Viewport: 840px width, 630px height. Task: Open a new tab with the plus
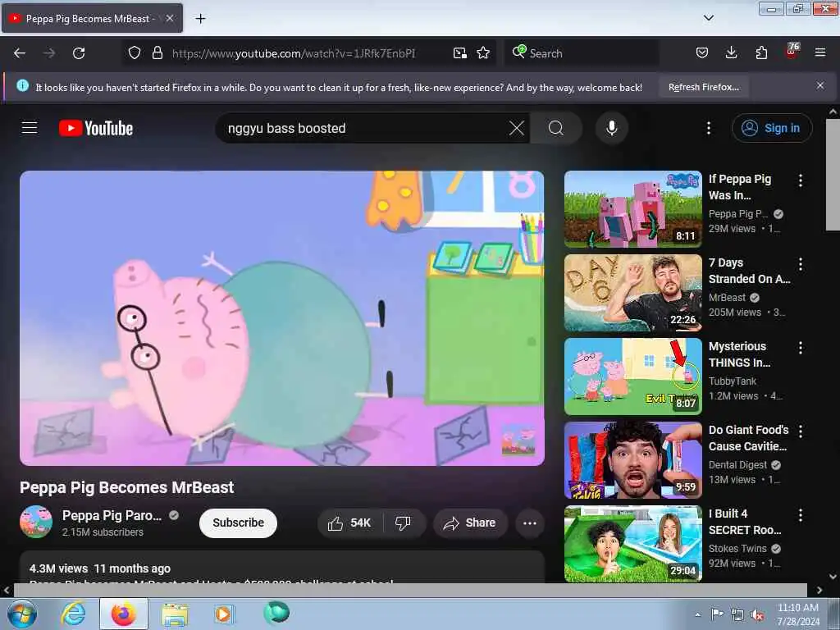[x=200, y=19]
